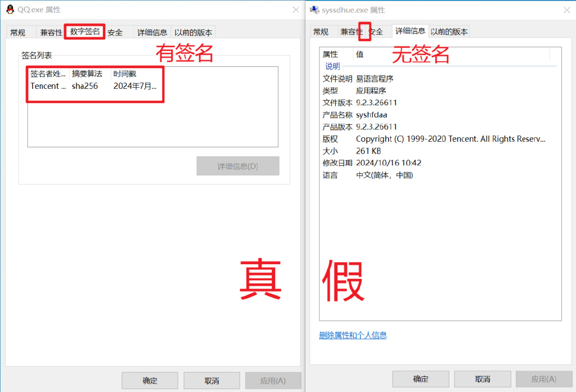This screenshot has height=392, width=576.
Task: Open the 常规 tab in QQ.exe properties
Action: pyautogui.click(x=17, y=33)
